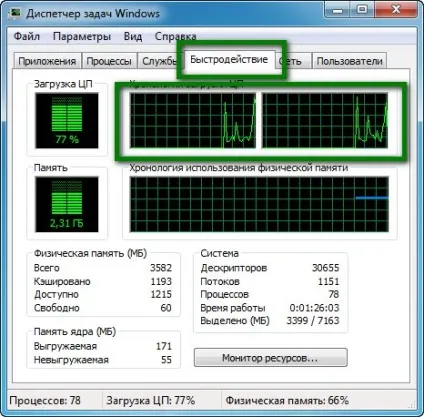
Task: Click the physical memory usage history graph
Action: (x=259, y=204)
